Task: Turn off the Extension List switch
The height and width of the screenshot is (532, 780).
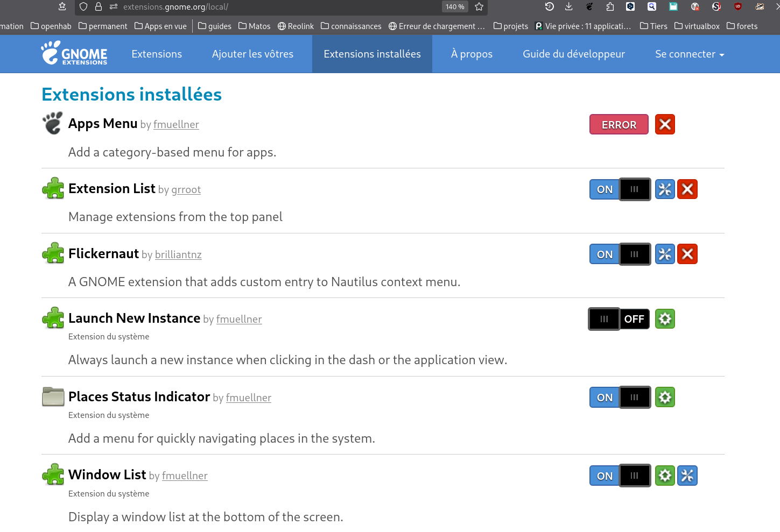Action: (x=620, y=189)
